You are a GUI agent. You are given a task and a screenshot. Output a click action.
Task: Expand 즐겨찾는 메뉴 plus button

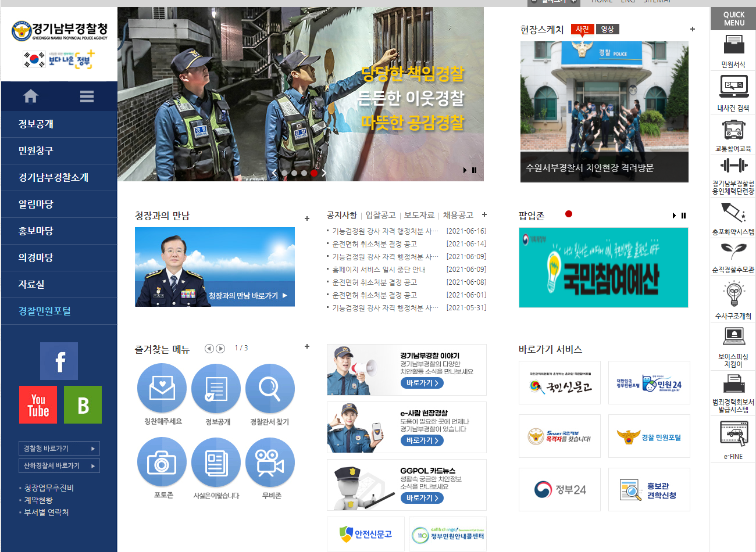pos(307,346)
